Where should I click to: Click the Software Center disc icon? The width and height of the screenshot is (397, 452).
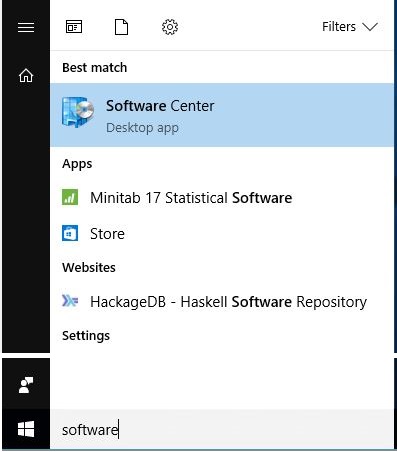(78, 112)
